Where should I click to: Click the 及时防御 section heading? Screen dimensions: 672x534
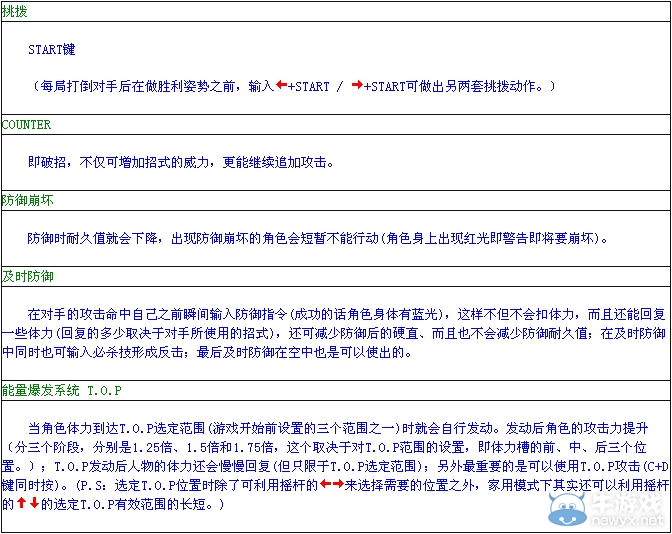(x=27, y=276)
